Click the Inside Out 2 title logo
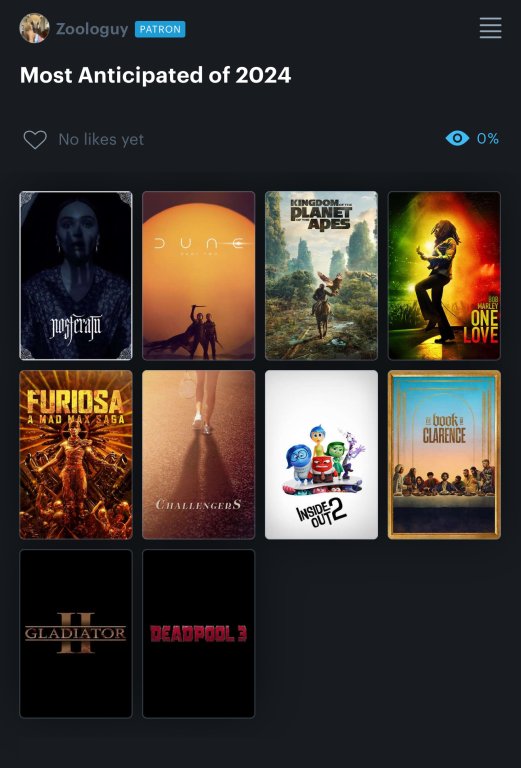This screenshot has height=768, width=521. pyautogui.click(x=321, y=513)
